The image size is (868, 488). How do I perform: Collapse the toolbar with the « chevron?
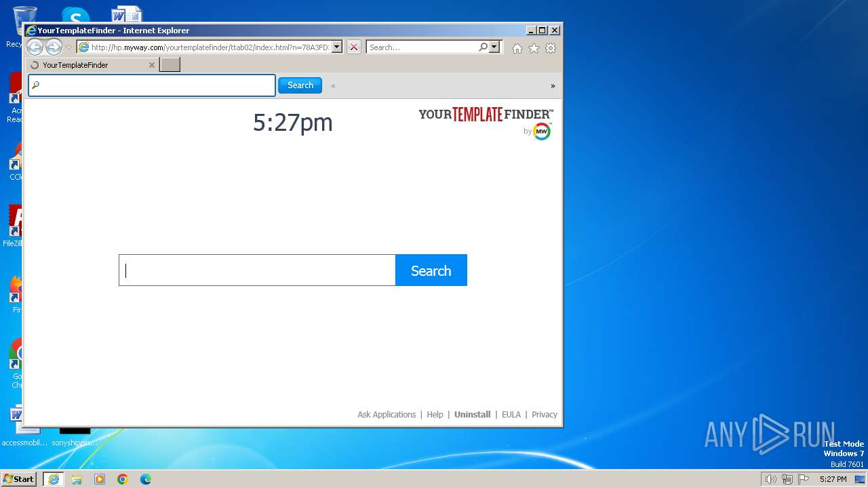pyautogui.click(x=333, y=86)
